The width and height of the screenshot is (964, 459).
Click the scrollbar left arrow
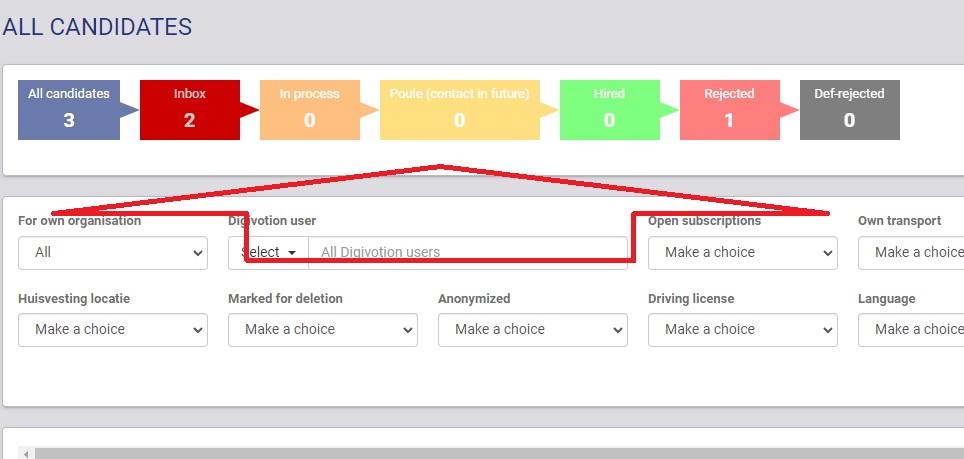pyautogui.click(x=28, y=453)
